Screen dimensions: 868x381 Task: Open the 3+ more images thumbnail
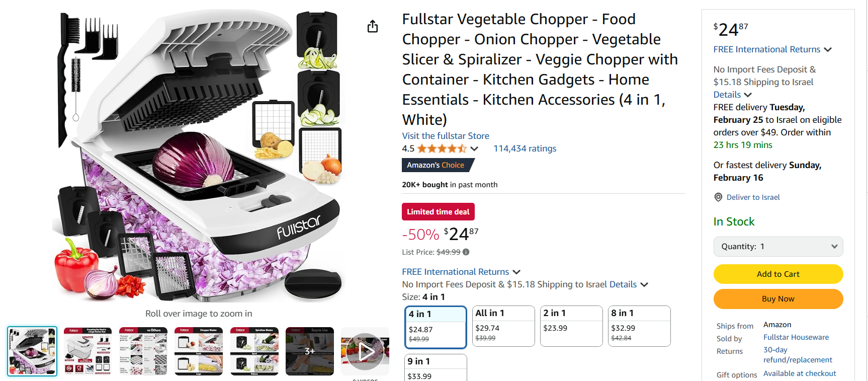309,351
